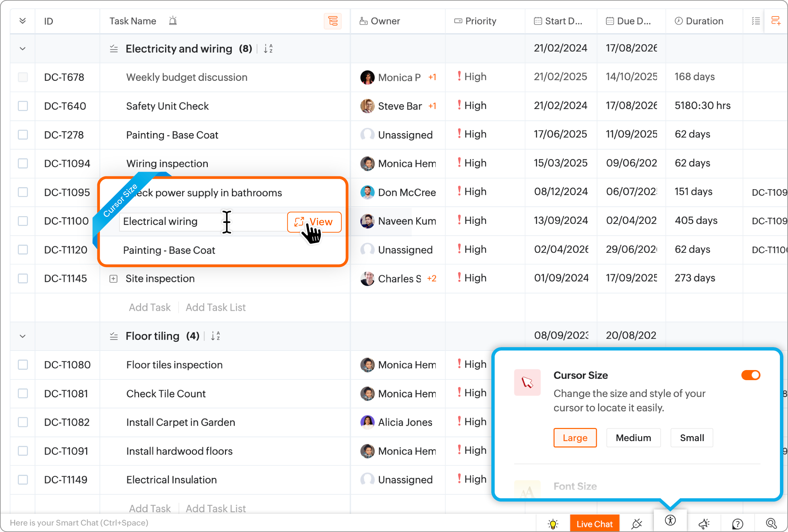Collapse the Floor tiling group
This screenshot has height=532, width=788.
click(23, 336)
